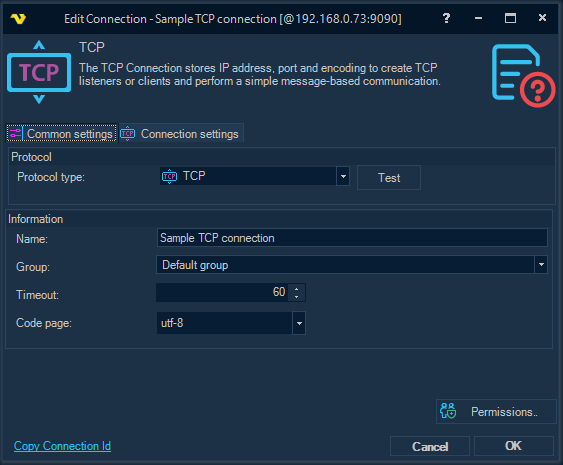Viewport: 563px width, 465px height.
Task: Open the Protocol type combo box
Action: (255, 176)
